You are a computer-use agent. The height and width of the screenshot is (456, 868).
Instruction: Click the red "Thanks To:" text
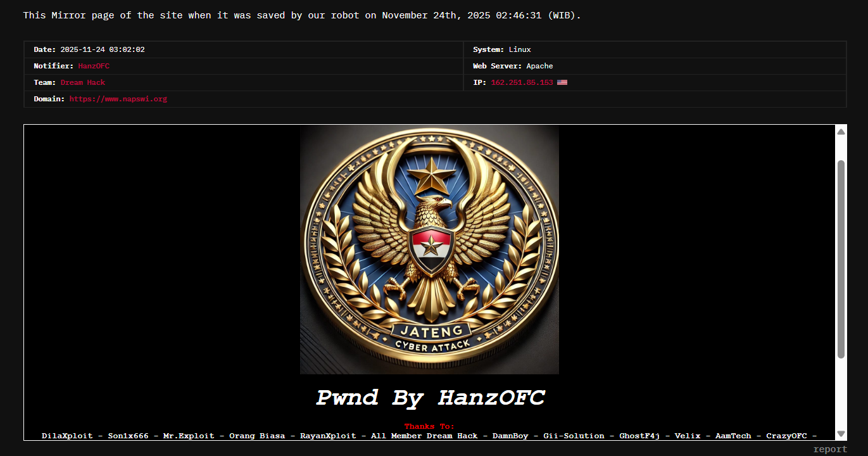pyautogui.click(x=429, y=426)
